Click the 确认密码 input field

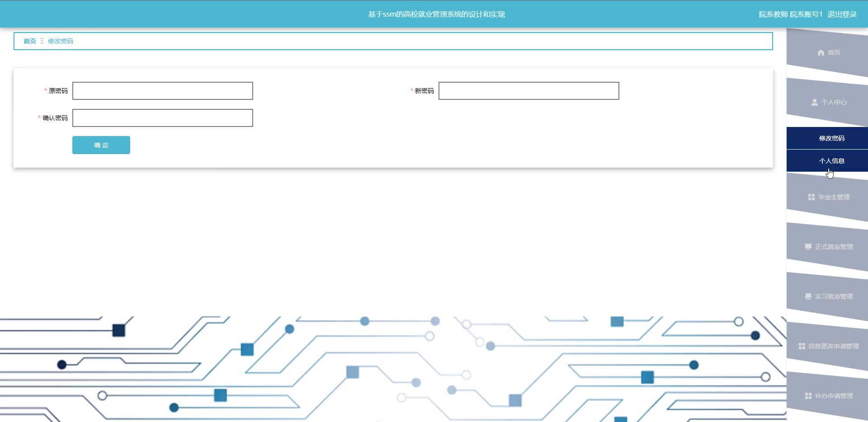click(163, 118)
